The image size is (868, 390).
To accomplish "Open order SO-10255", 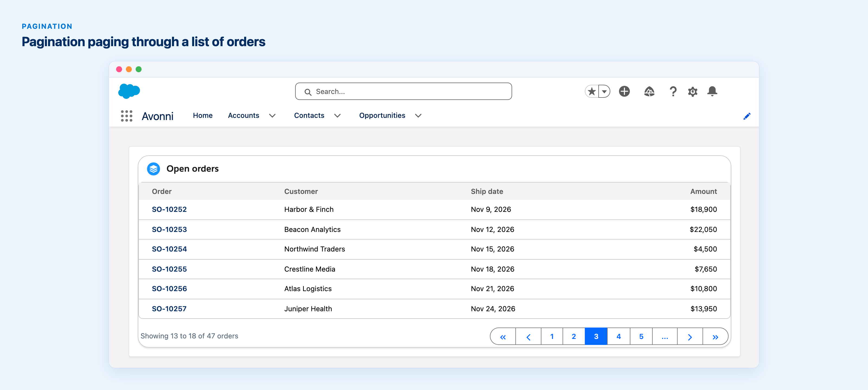I will [169, 269].
